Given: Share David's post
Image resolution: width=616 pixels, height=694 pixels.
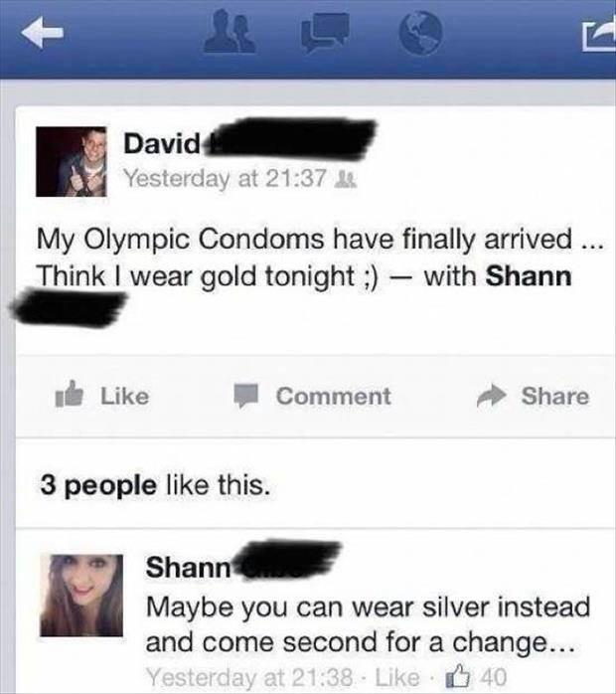Looking at the screenshot, I should pos(533,396).
